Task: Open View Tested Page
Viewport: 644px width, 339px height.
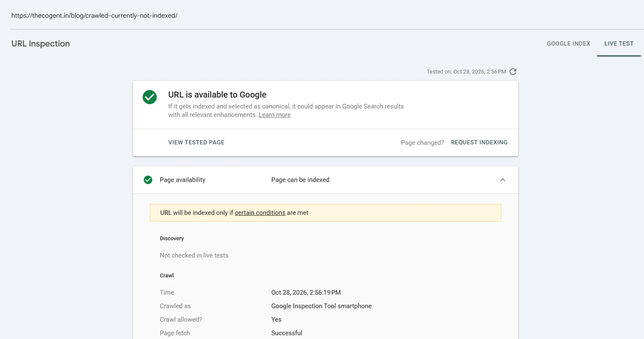Action: (x=196, y=142)
